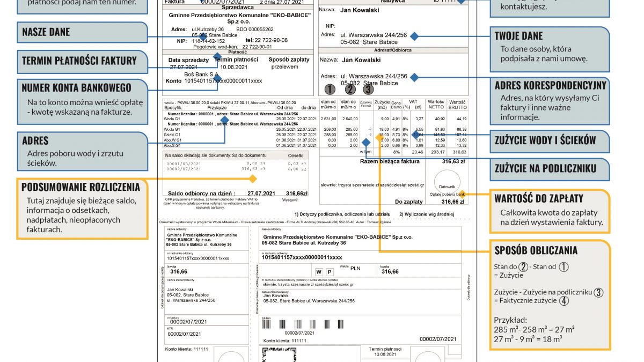Click the Abo.S.G1 table row
This screenshot has width=644, height=362.
click(317, 145)
